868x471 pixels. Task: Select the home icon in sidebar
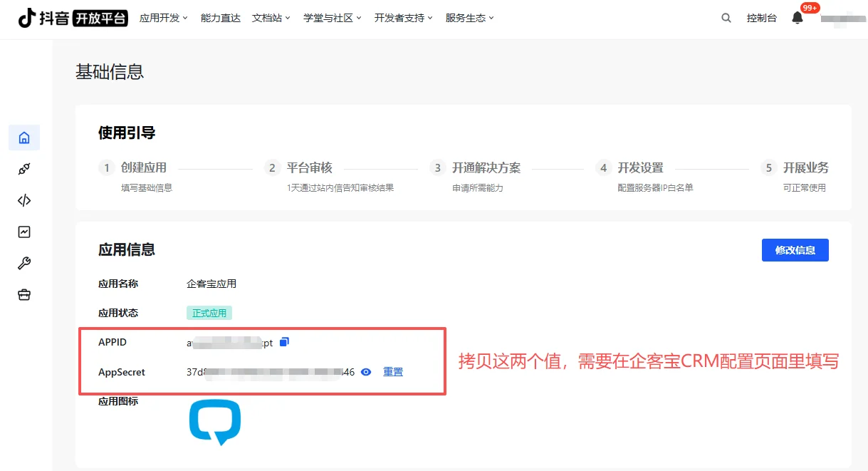(24, 138)
